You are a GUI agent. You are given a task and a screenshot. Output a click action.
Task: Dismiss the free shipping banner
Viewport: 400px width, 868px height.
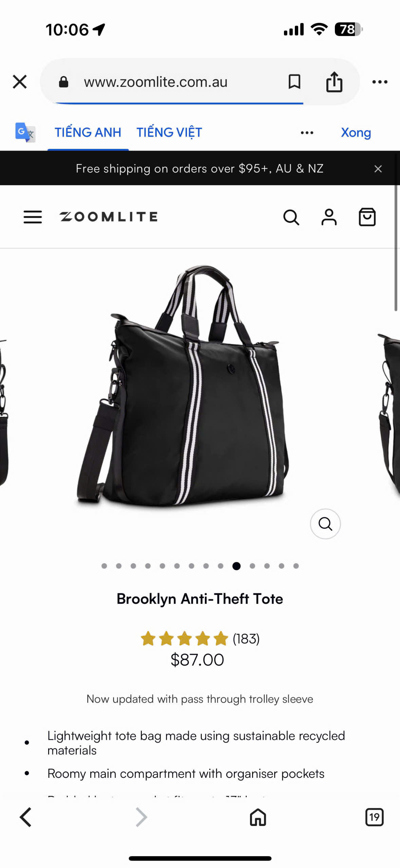378,169
